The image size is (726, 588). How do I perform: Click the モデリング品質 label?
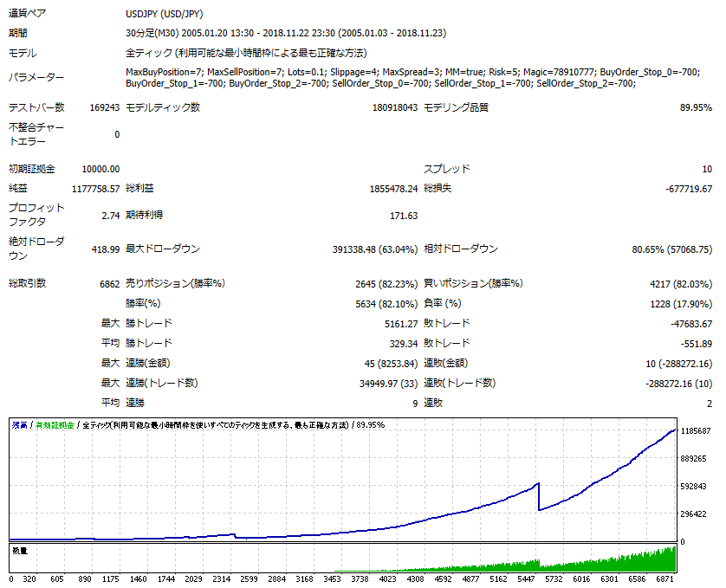[x=456, y=107]
